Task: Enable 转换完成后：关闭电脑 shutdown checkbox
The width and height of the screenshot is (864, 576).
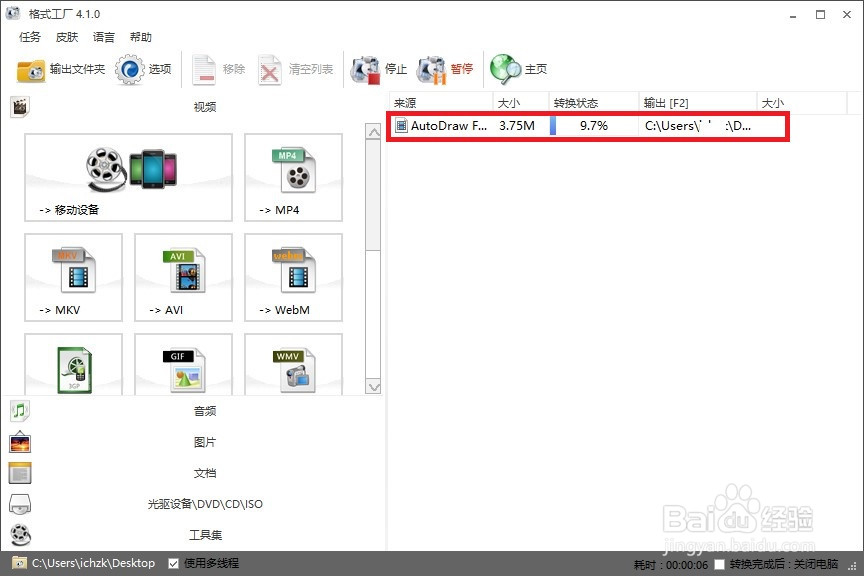Action: pyautogui.click(x=719, y=564)
